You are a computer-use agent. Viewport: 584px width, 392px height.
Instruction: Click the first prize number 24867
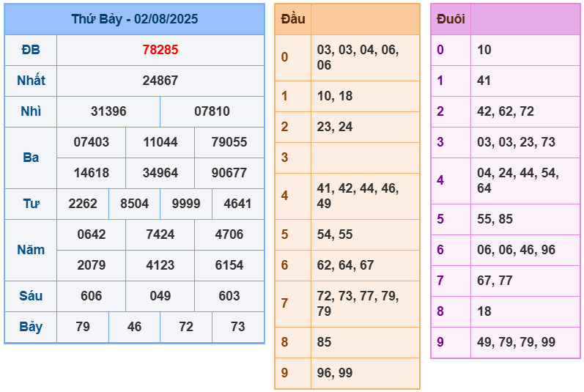[160, 81]
